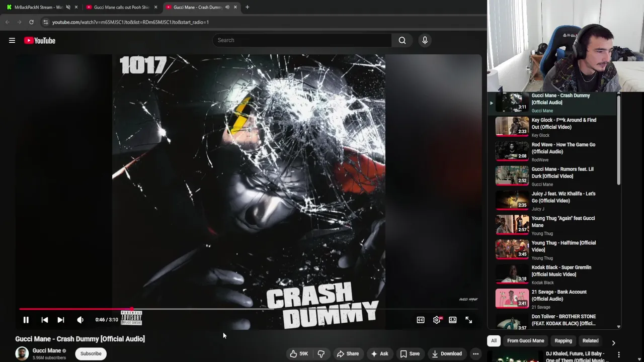The height and width of the screenshot is (362, 644).
Task: Switch to MrBackPackN Stream browser tab
Action: click(x=38, y=7)
